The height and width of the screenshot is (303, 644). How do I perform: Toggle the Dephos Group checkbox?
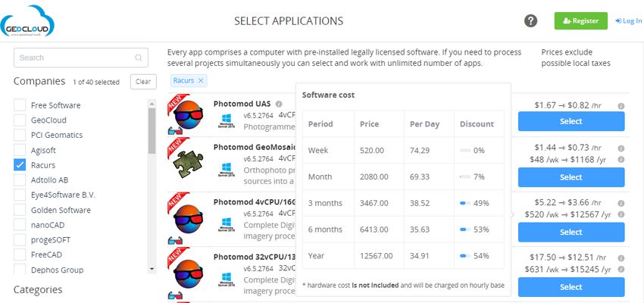[x=20, y=269]
